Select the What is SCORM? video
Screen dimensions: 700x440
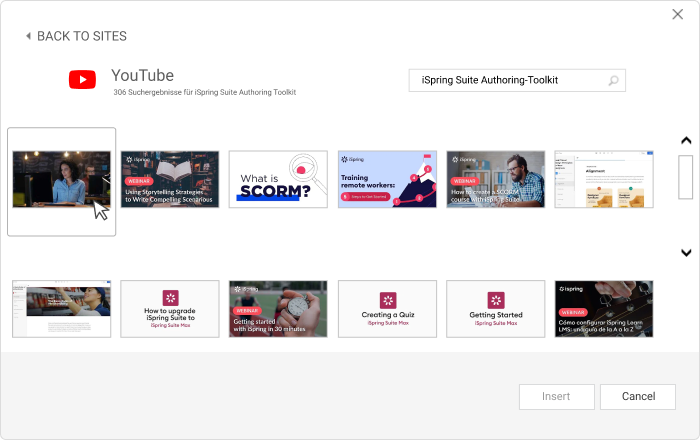[x=278, y=179]
